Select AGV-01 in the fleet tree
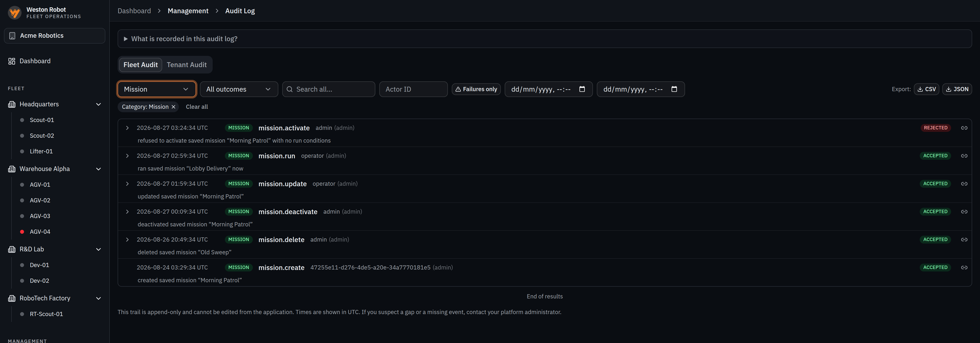Image resolution: width=980 pixels, height=343 pixels. coord(40,185)
